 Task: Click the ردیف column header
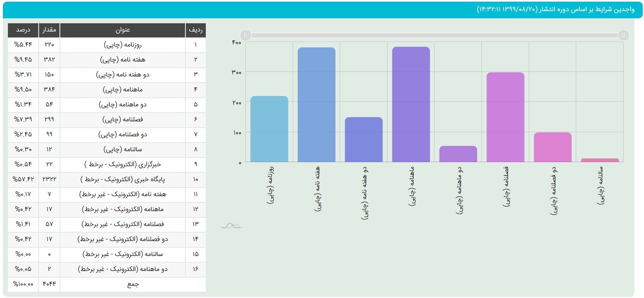(x=195, y=30)
